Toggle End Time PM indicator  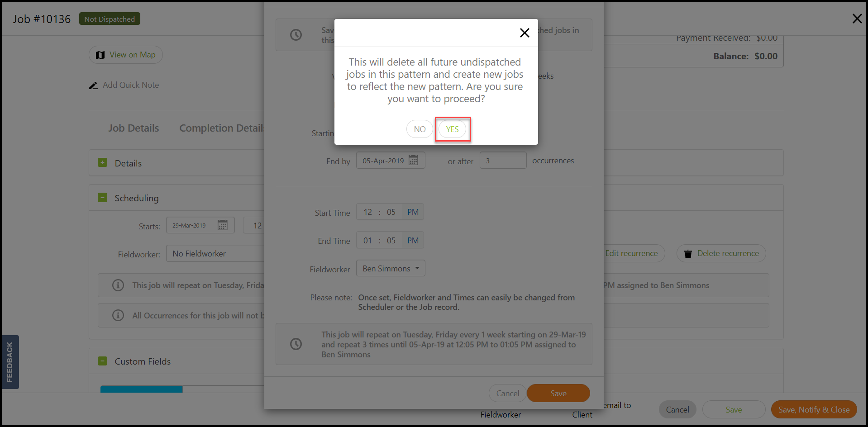coord(413,241)
